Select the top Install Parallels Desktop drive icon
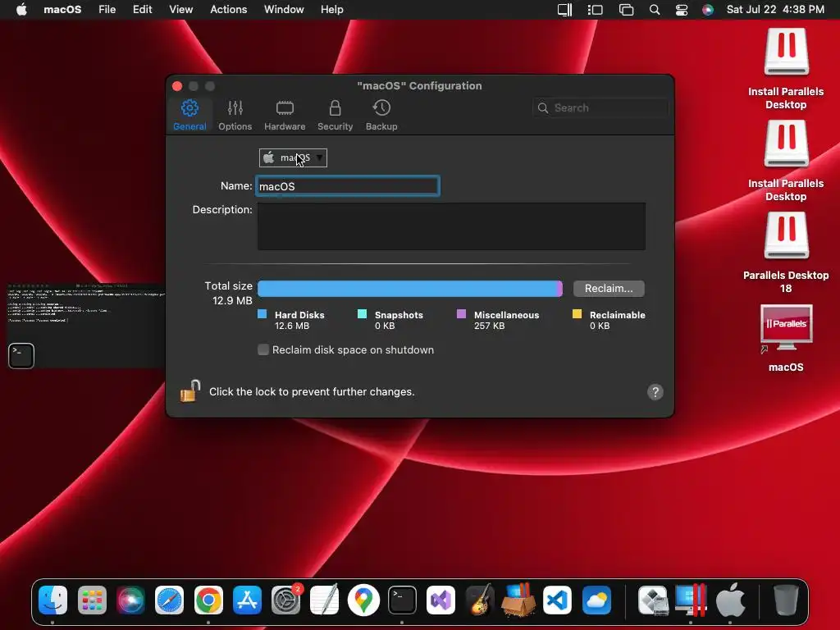The height and width of the screenshot is (630, 840). point(786,52)
